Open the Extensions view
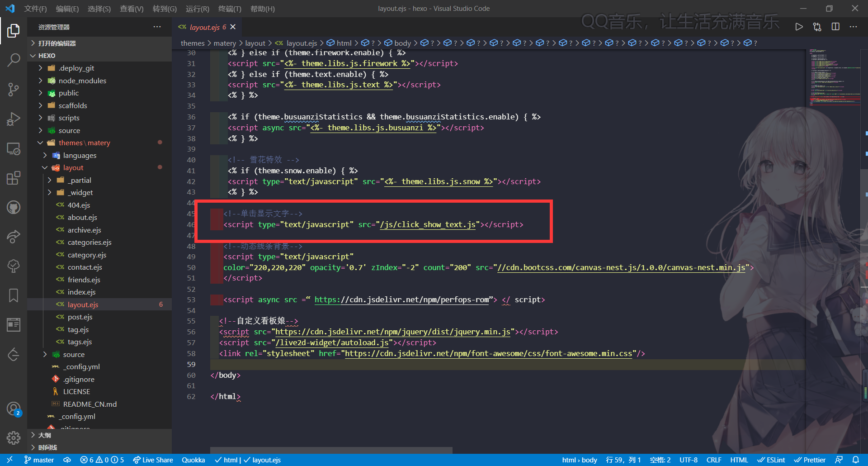 (x=14, y=178)
